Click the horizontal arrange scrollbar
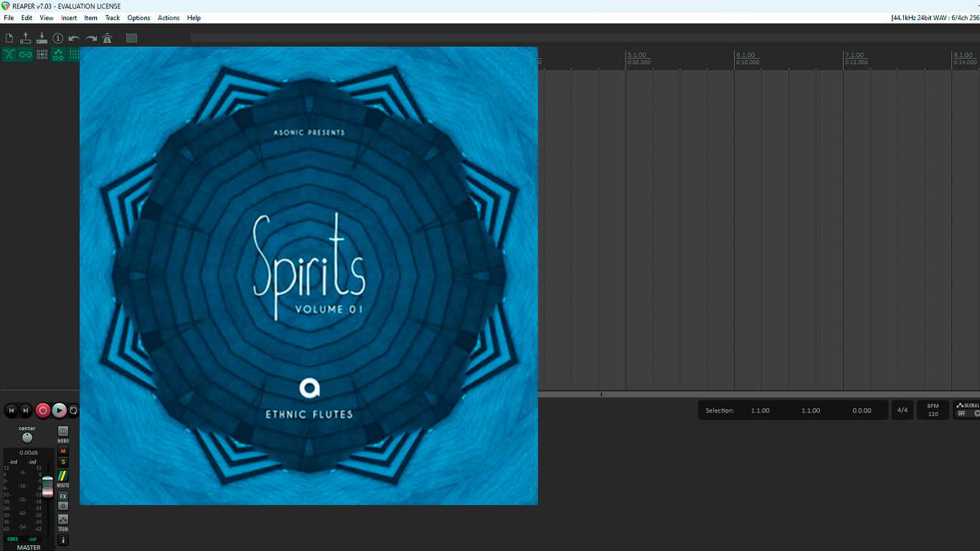The height and width of the screenshot is (551, 980). tap(759, 395)
